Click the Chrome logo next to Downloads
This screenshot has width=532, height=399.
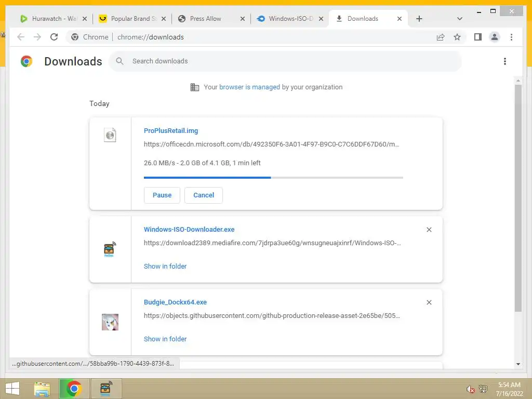(26, 61)
